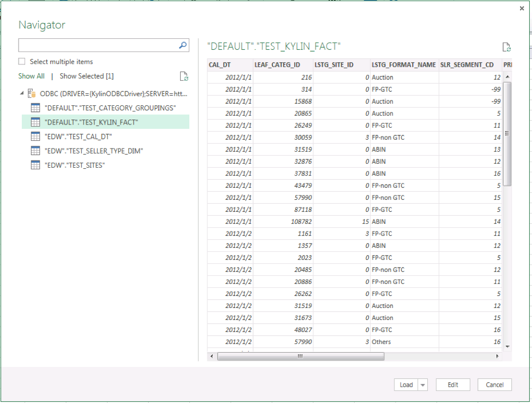
Task: Click inside the Navigator search field
Action: (98, 45)
